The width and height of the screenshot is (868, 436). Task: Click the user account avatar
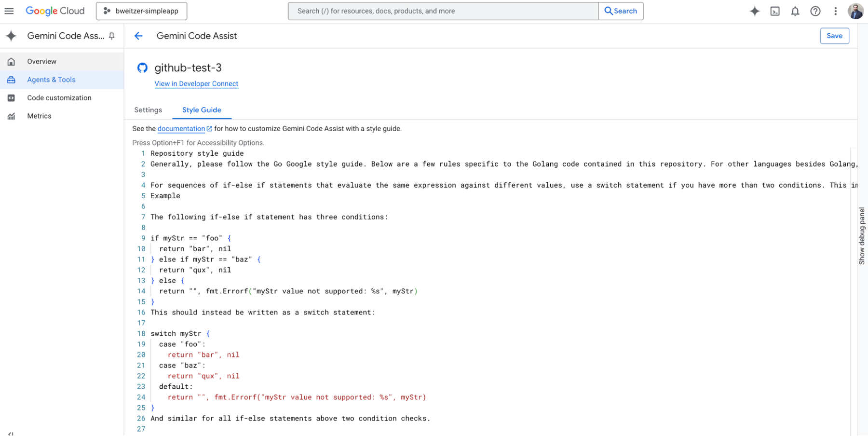[855, 11]
